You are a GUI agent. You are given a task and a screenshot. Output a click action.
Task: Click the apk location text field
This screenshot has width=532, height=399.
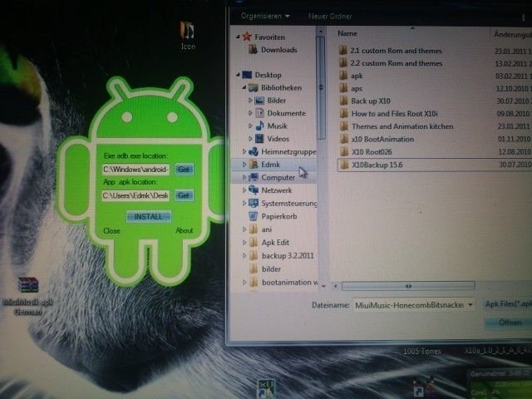[135, 195]
